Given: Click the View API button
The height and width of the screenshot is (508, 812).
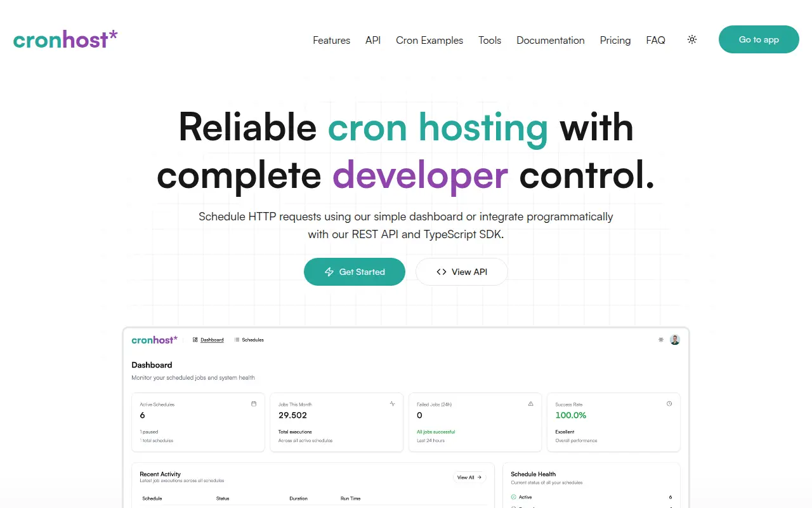Looking at the screenshot, I should pyautogui.click(x=462, y=272).
